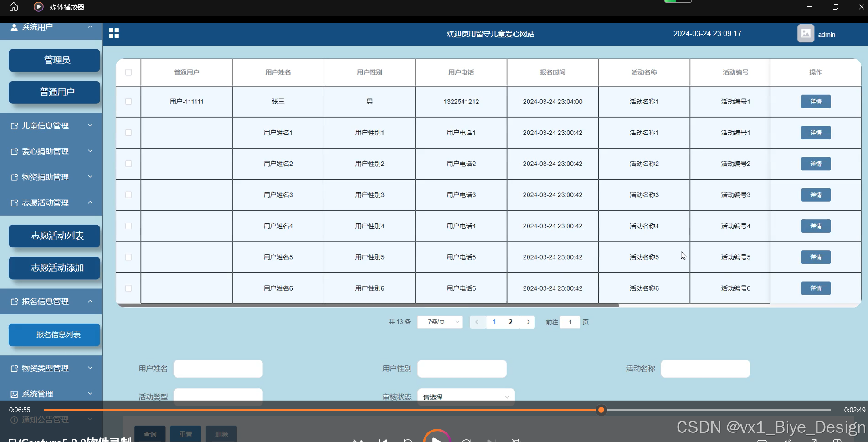
Task: Click the 用户电话 column header
Action: (x=461, y=72)
